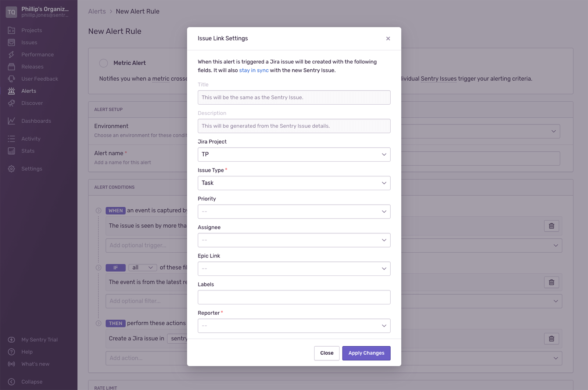The image size is (588, 390).
Task: Open the Jira Project dropdown
Action: [294, 154]
